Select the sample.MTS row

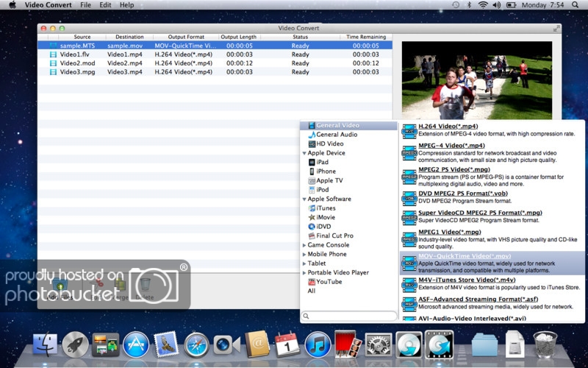coord(215,46)
